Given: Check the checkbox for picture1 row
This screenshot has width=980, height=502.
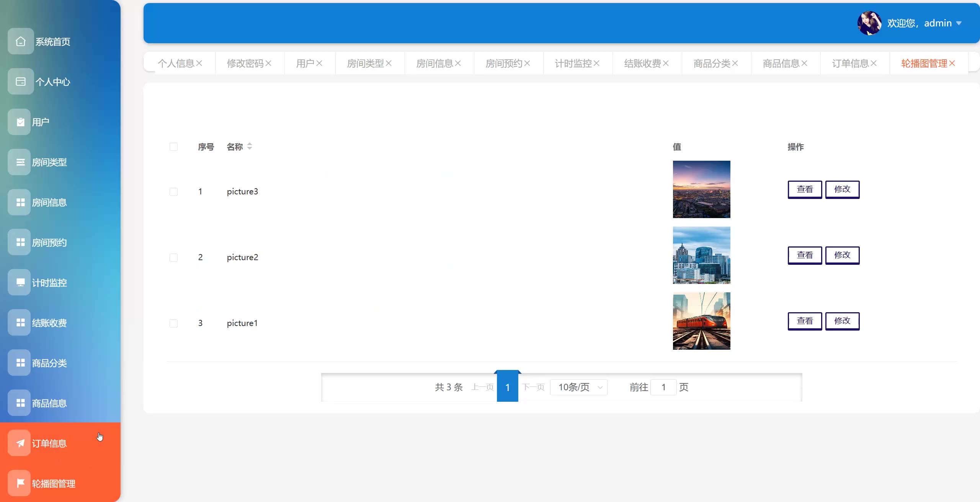Looking at the screenshot, I should coord(173,323).
